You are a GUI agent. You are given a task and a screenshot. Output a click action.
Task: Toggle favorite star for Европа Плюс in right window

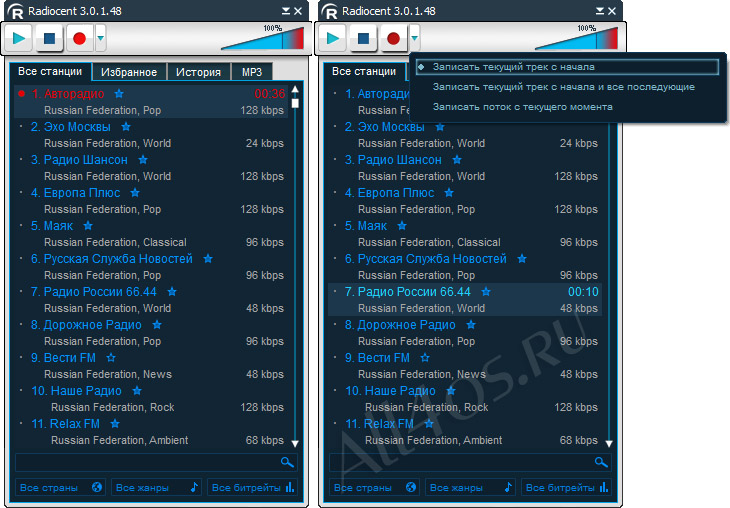[449, 193]
